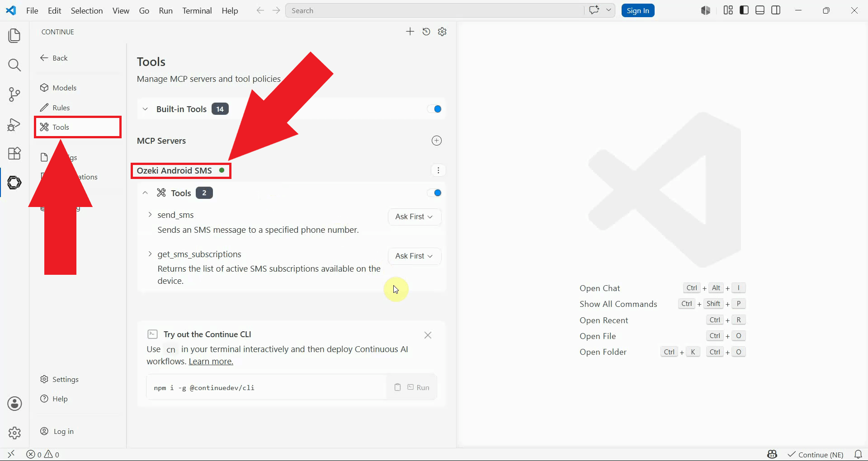This screenshot has height=461, width=868.
Task: Open notifications bell in status bar
Action: [x=858, y=454]
